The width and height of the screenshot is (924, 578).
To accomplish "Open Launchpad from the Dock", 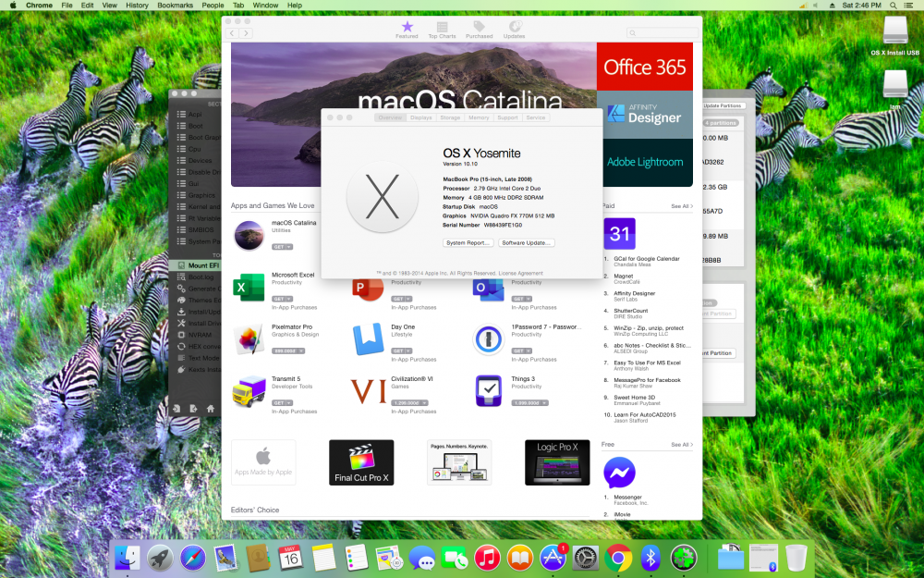I will [160, 558].
